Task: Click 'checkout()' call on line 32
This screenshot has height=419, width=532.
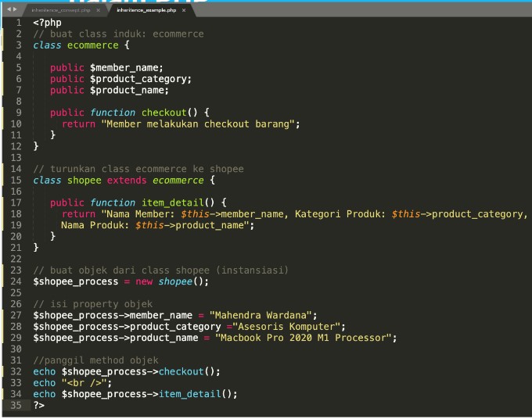Action: click(x=186, y=371)
